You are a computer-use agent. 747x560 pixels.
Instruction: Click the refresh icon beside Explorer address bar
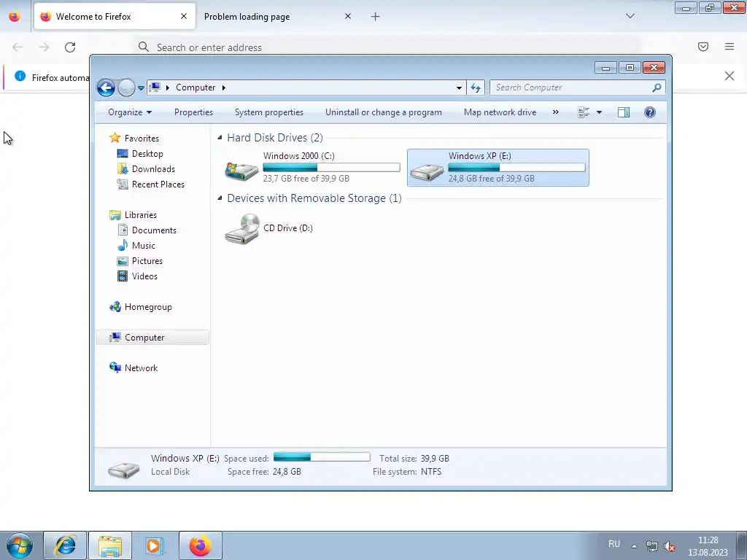(x=476, y=87)
